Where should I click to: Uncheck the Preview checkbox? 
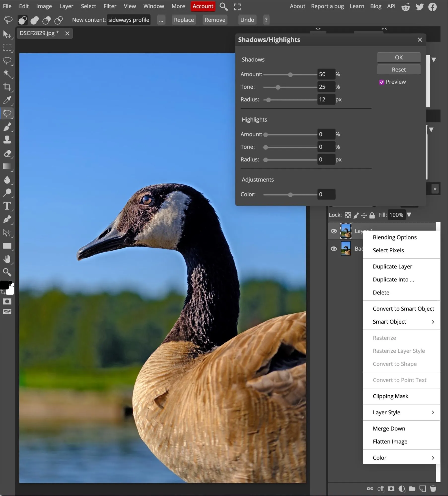click(x=382, y=82)
